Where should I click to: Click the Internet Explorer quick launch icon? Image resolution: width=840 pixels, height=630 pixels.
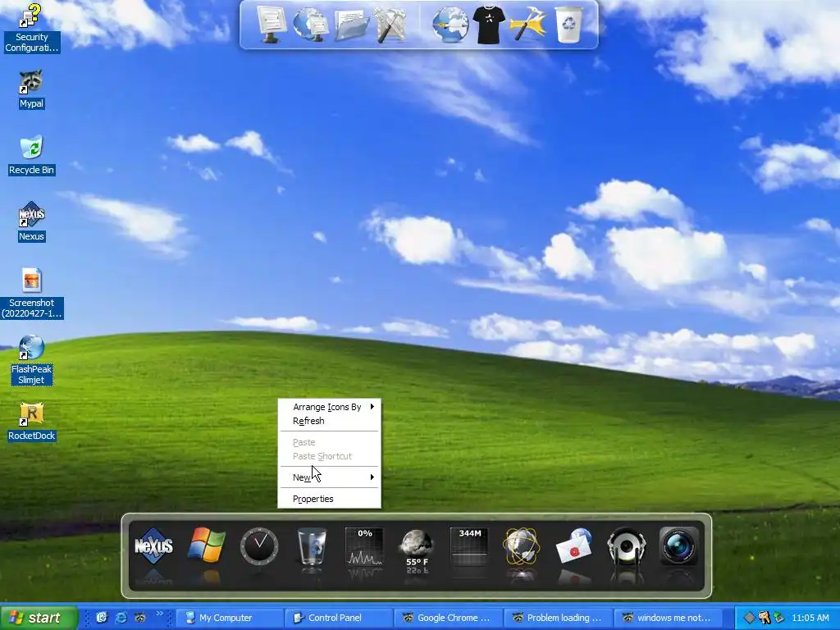point(121,618)
